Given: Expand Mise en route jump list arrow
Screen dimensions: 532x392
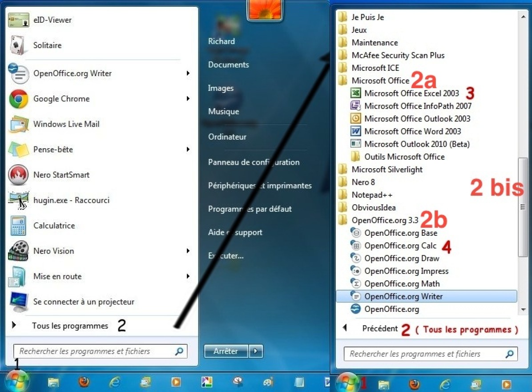Looking at the screenshot, I should click(x=188, y=276).
